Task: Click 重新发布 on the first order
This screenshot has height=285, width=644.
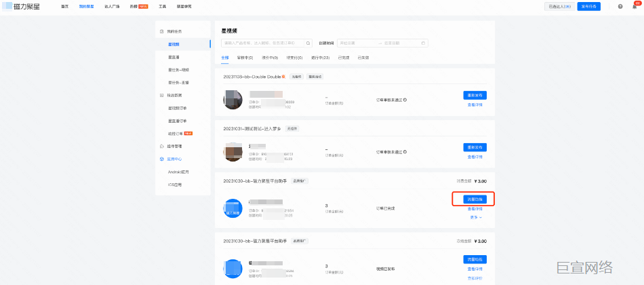Action: tap(475, 96)
